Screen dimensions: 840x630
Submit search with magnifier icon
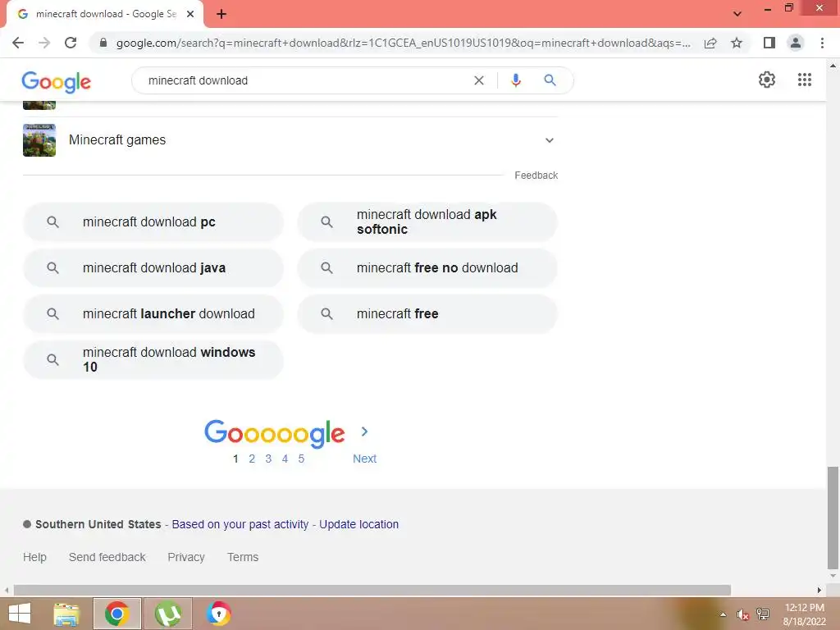tap(550, 80)
